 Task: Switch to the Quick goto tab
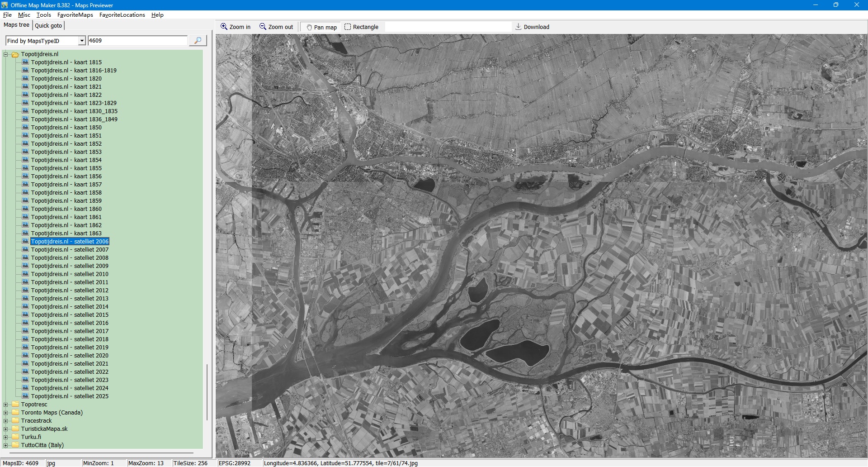pyautogui.click(x=48, y=25)
